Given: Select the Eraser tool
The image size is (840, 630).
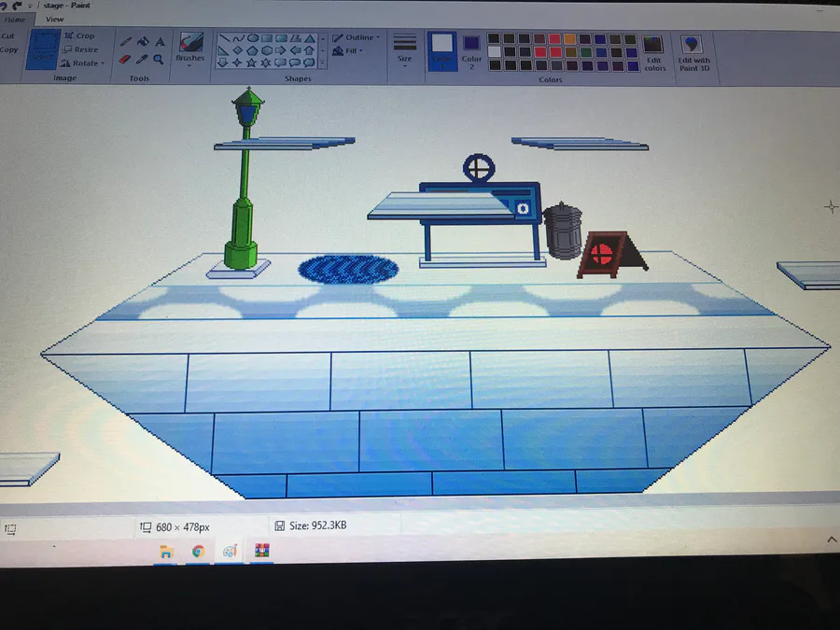Looking at the screenshot, I should click(125, 59).
